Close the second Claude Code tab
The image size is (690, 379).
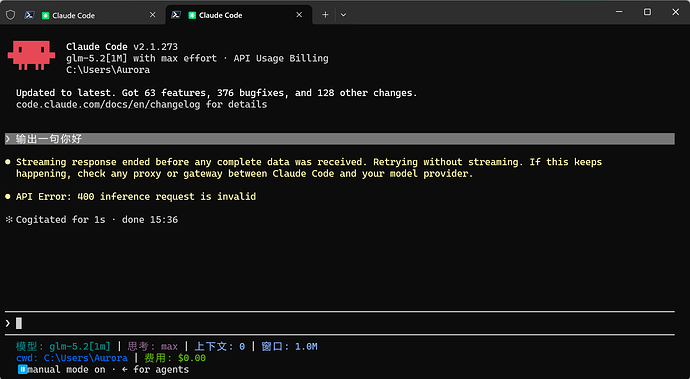(x=299, y=15)
